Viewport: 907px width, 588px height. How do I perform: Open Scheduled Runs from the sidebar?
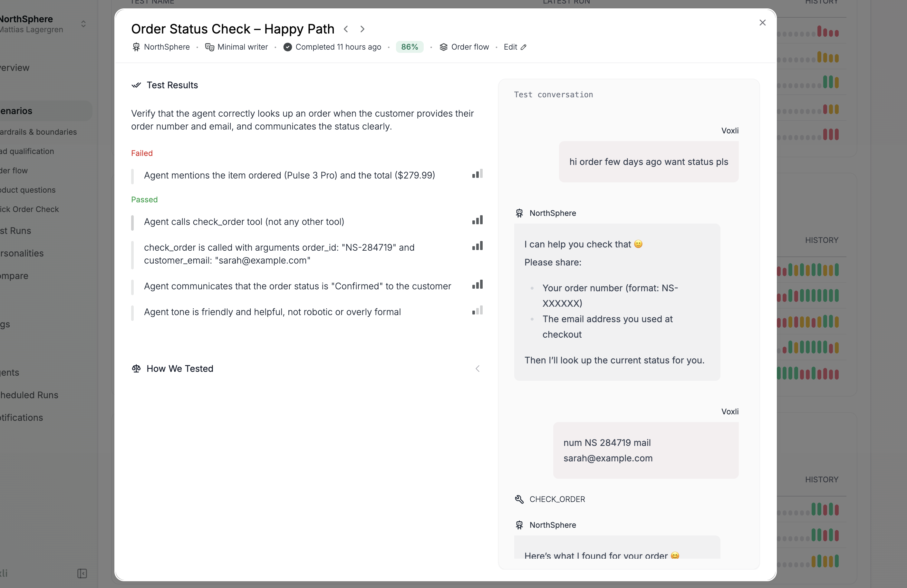(x=29, y=395)
